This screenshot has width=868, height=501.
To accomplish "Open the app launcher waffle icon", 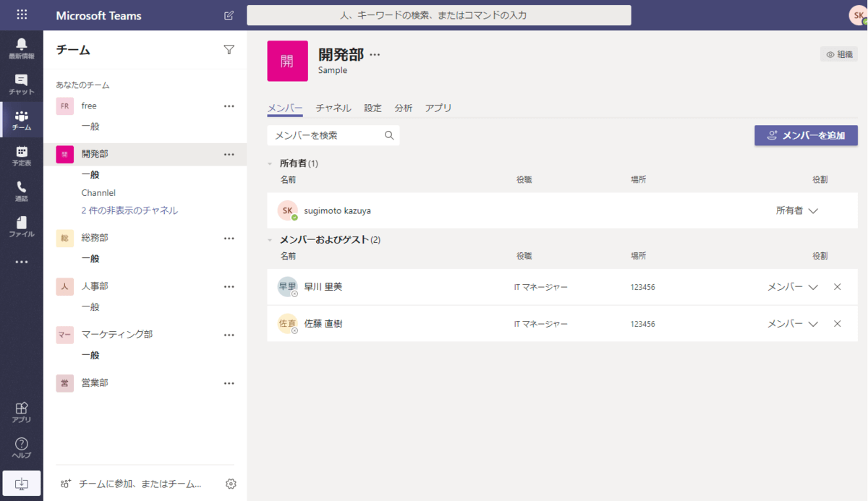I will pyautogui.click(x=22, y=14).
